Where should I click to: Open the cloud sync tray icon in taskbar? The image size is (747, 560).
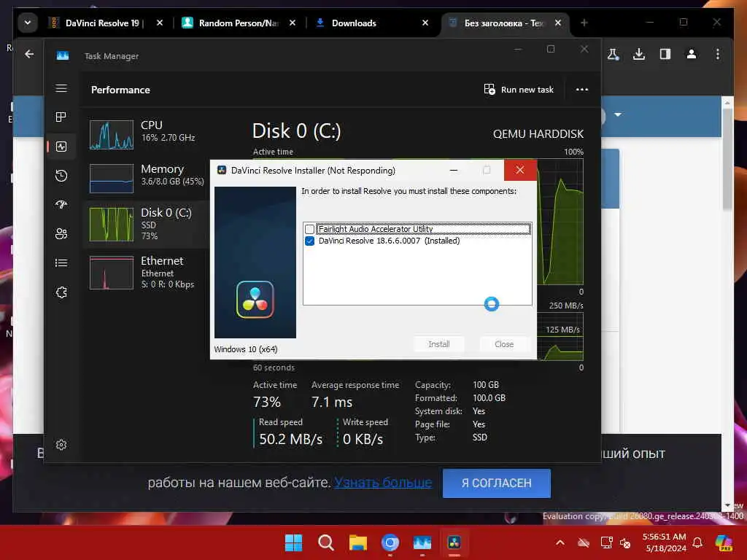coord(584,542)
